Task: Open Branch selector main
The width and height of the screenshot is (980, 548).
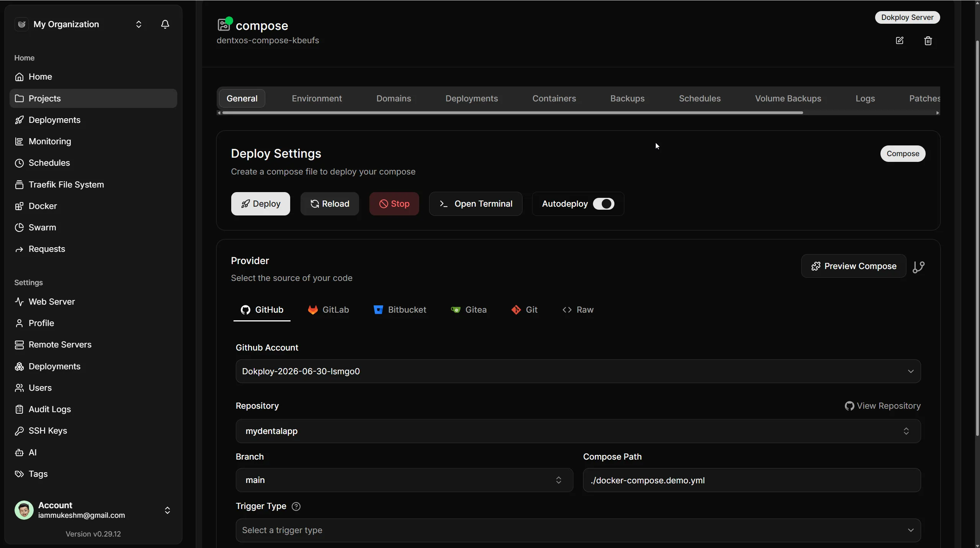Action: [x=404, y=480]
